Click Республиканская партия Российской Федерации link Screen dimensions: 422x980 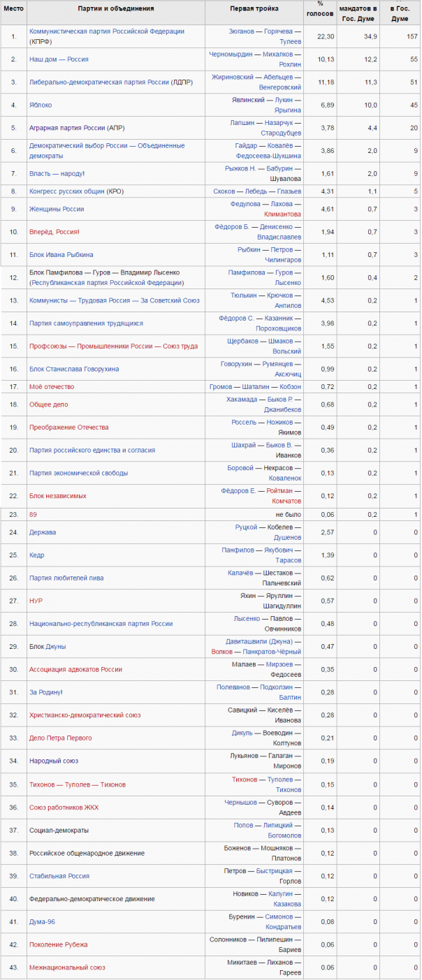click(x=107, y=283)
